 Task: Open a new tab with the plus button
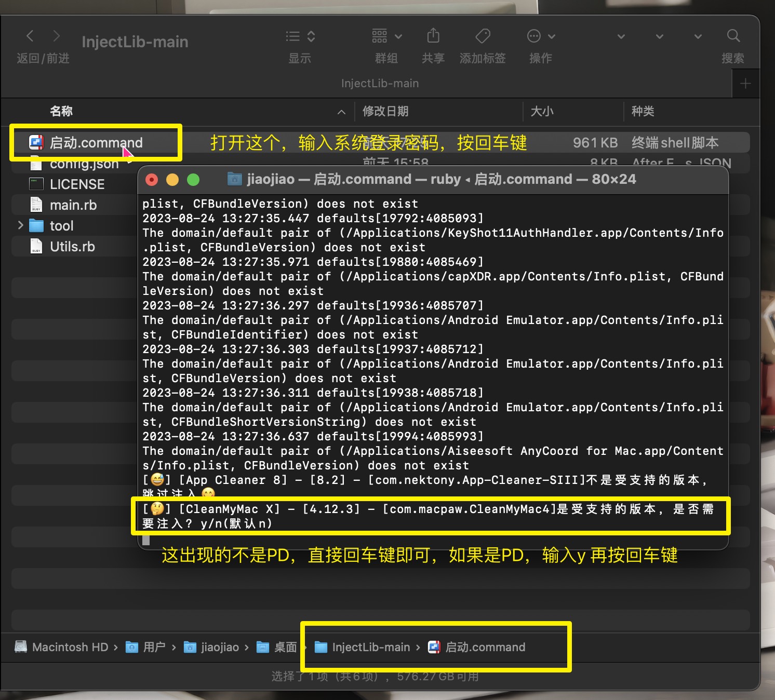point(745,83)
